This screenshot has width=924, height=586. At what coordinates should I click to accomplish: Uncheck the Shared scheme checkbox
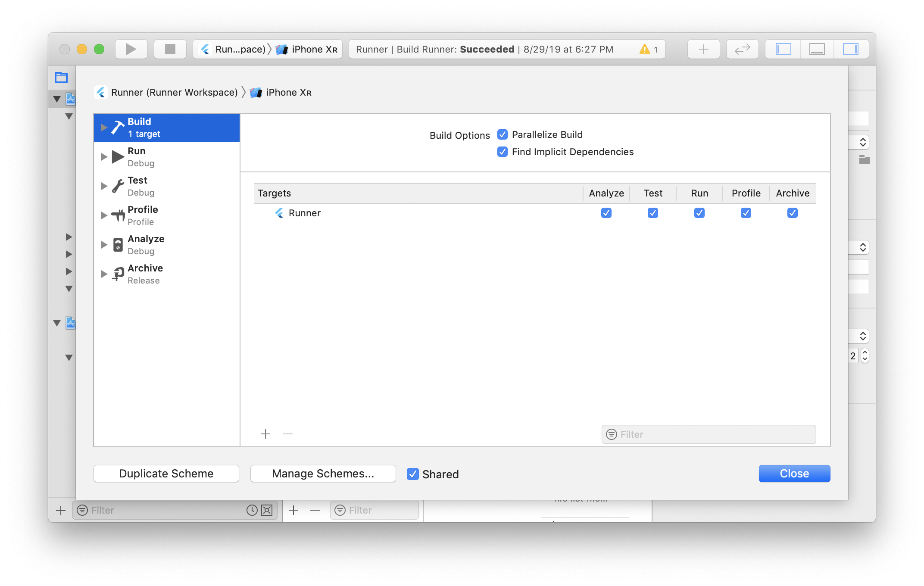pos(413,474)
